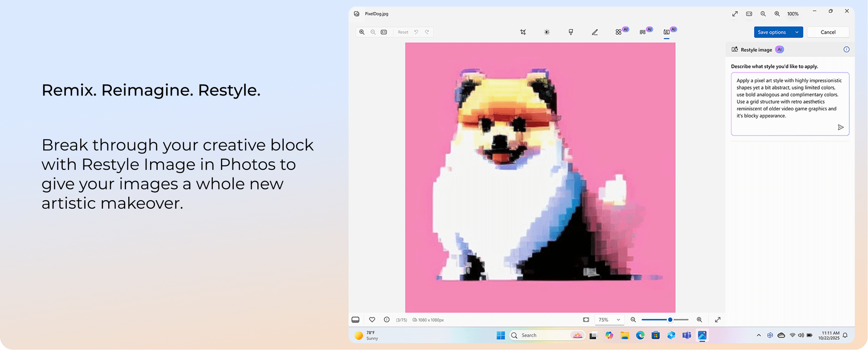
Task: Click the Photos app icon beside PixelDog.jpg
Action: point(357,14)
